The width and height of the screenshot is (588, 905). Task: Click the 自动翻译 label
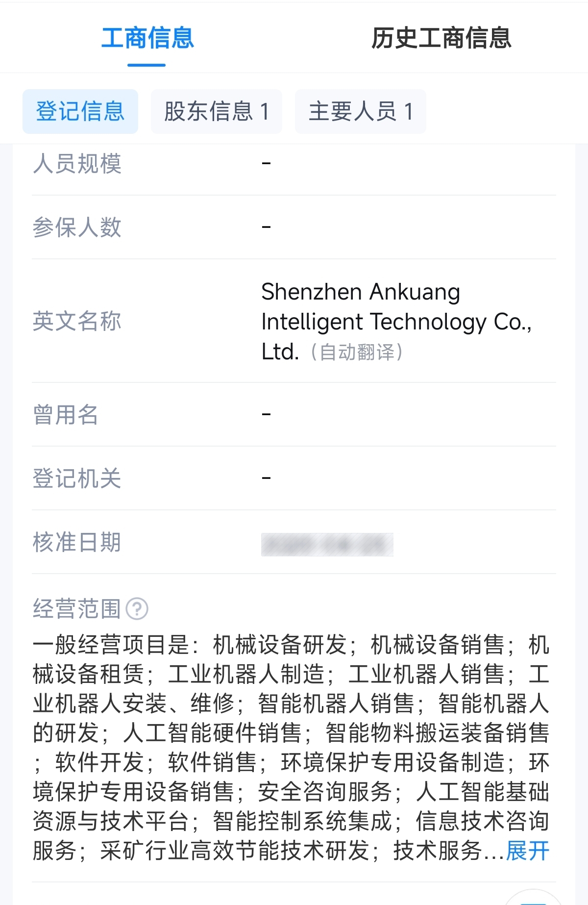click(x=357, y=352)
